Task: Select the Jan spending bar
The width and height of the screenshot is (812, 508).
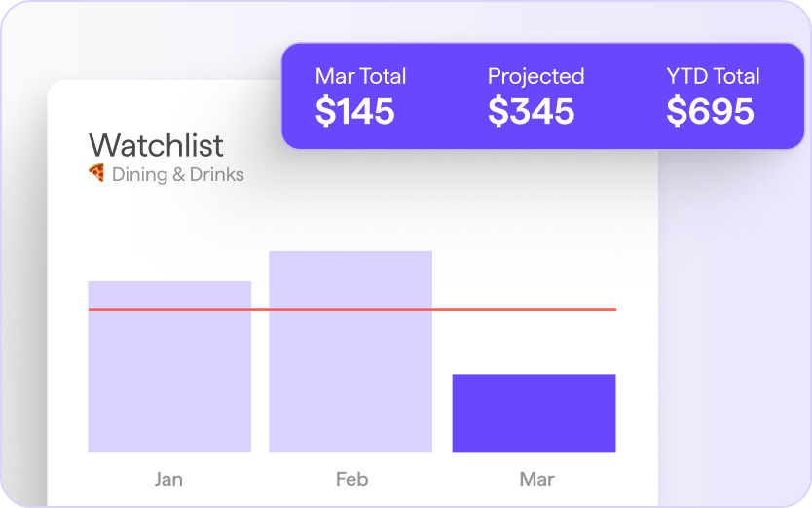Action: 169,366
